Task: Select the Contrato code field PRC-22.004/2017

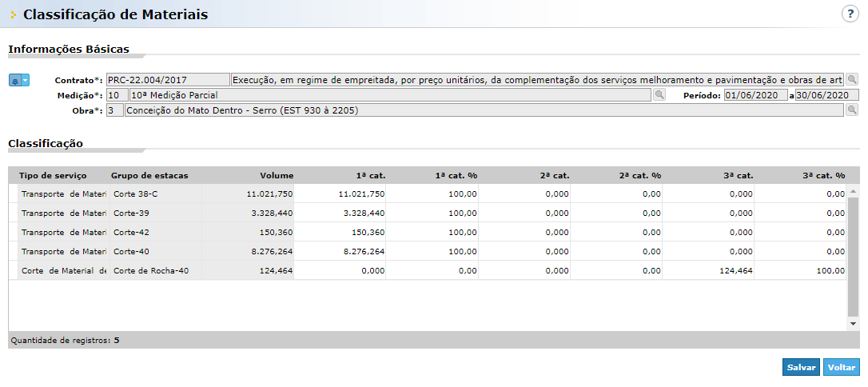Action: coord(168,80)
